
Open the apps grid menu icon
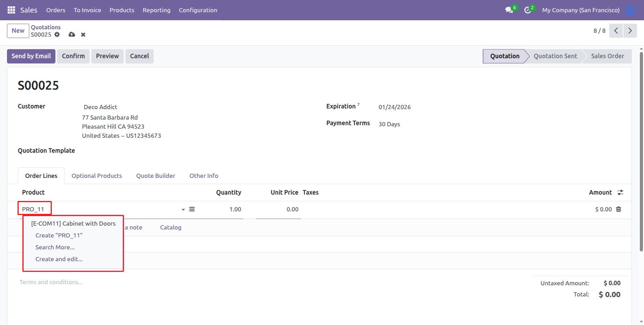pyautogui.click(x=11, y=10)
